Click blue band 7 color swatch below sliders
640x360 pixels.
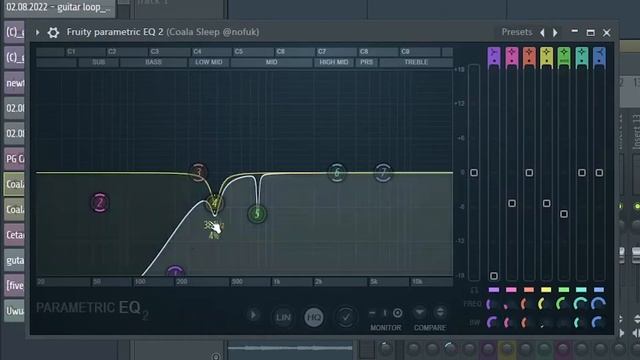599,290
